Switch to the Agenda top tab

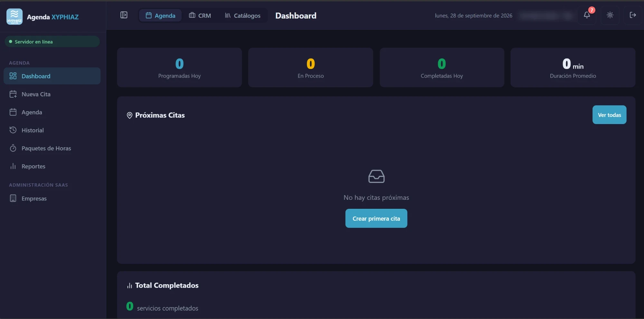click(x=160, y=15)
